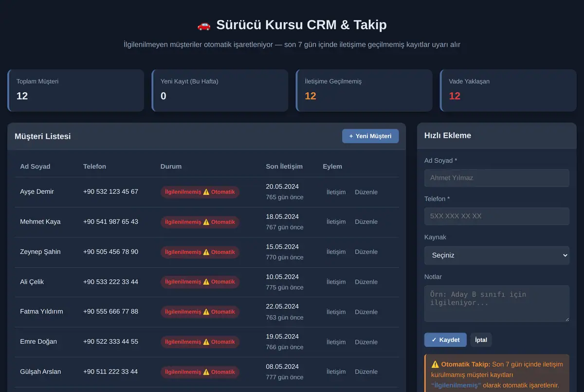The image size is (584, 392).
Task: Click Düzenle for Ayşe Demir
Action: pos(366,192)
